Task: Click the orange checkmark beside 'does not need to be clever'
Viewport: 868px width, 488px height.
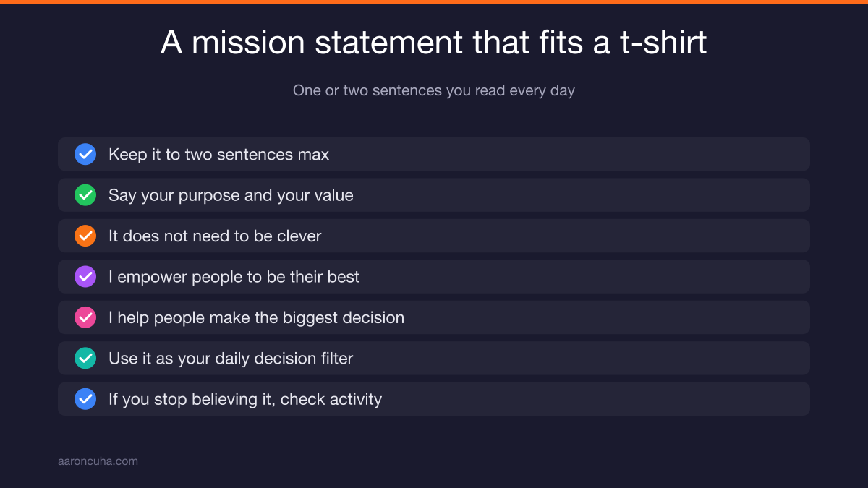Action: pos(85,236)
